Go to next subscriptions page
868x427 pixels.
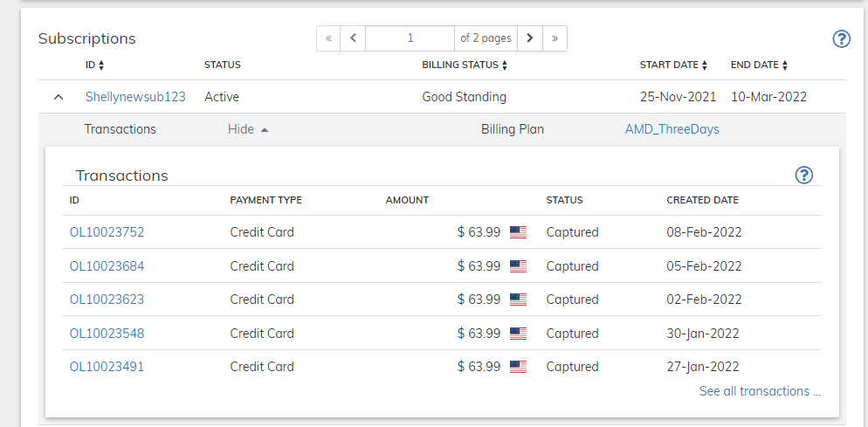point(530,38)
